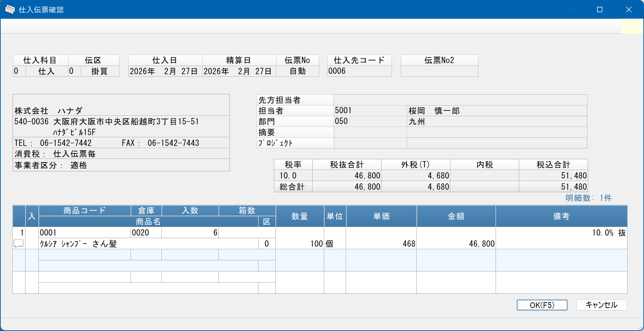Screen dimensions: 644x331
Task: Click the 単価 cell showing 468
Action: pos(381,238)
